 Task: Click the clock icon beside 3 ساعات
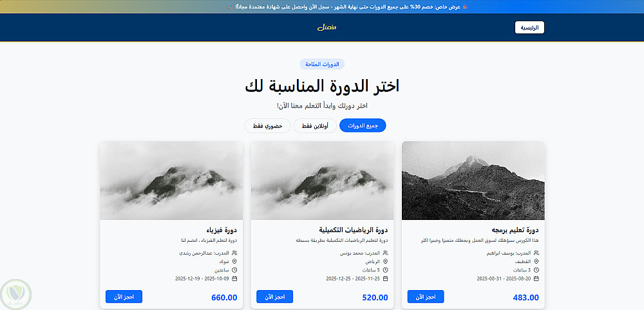[536, 270]
